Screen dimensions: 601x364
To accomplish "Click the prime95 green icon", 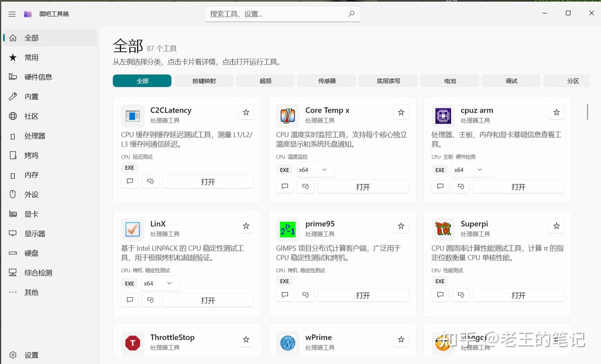I will pyautogui.click(x=288, y=229).
